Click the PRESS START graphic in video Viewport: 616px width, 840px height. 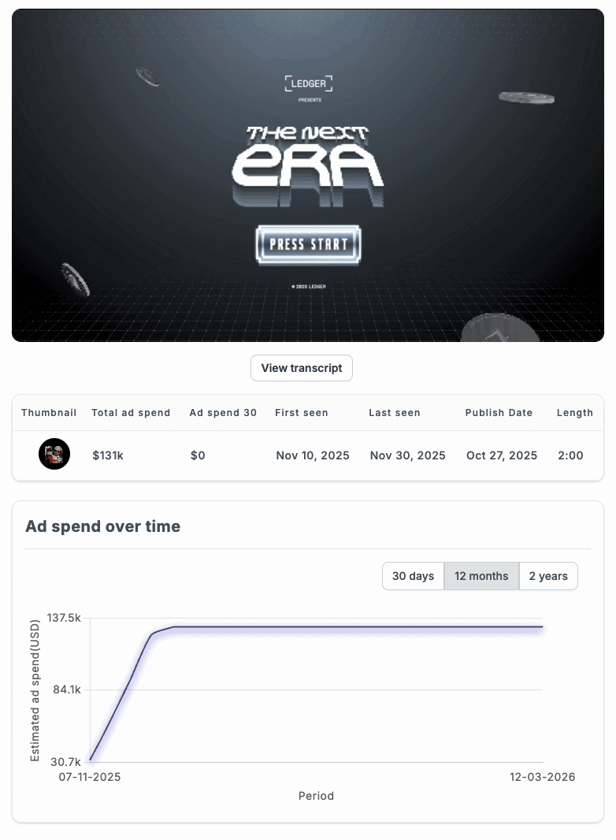pos(309,245)
